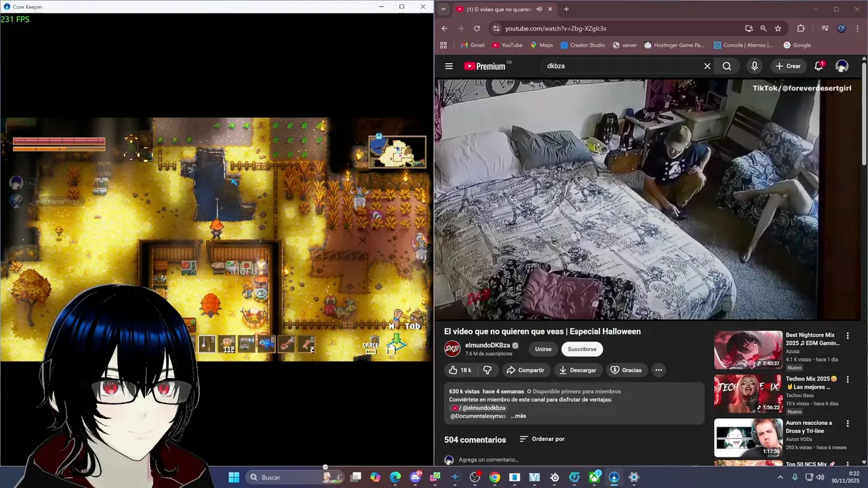The height and width of the screenshot is (488, 868).
Task: Click the Descargar button
Action: coord(577,370)
